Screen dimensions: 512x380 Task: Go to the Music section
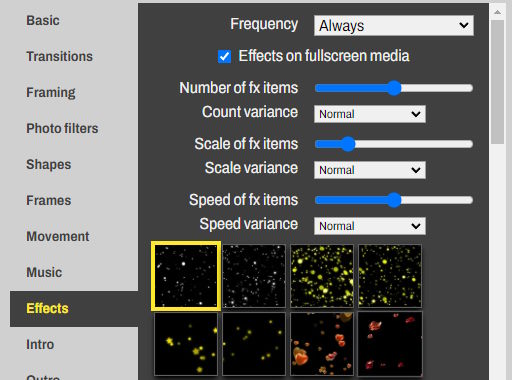tap(44, 272)
